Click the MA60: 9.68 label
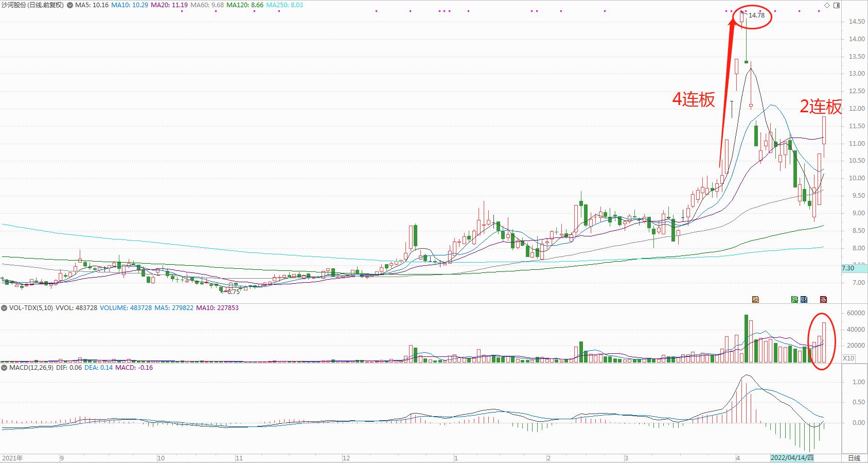The image size is (868, 463). [206, 5]
